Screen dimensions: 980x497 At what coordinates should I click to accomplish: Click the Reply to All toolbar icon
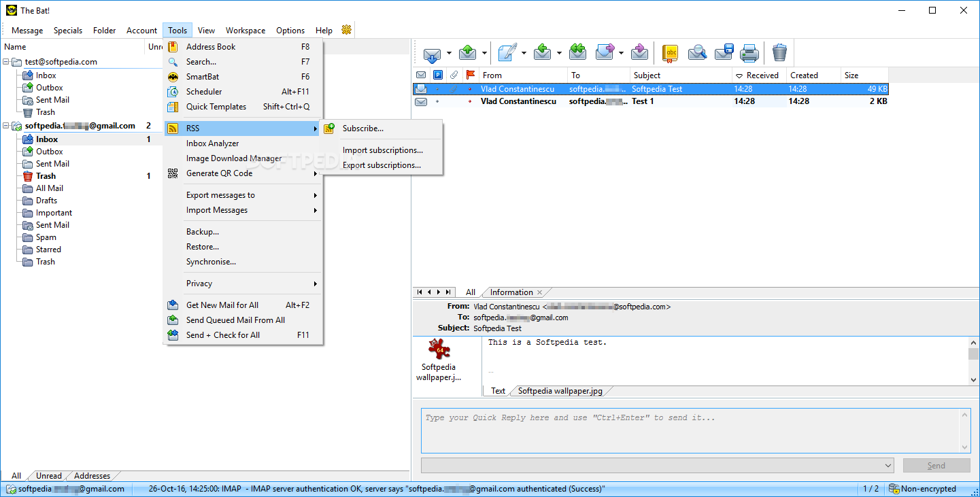(577, 52)
